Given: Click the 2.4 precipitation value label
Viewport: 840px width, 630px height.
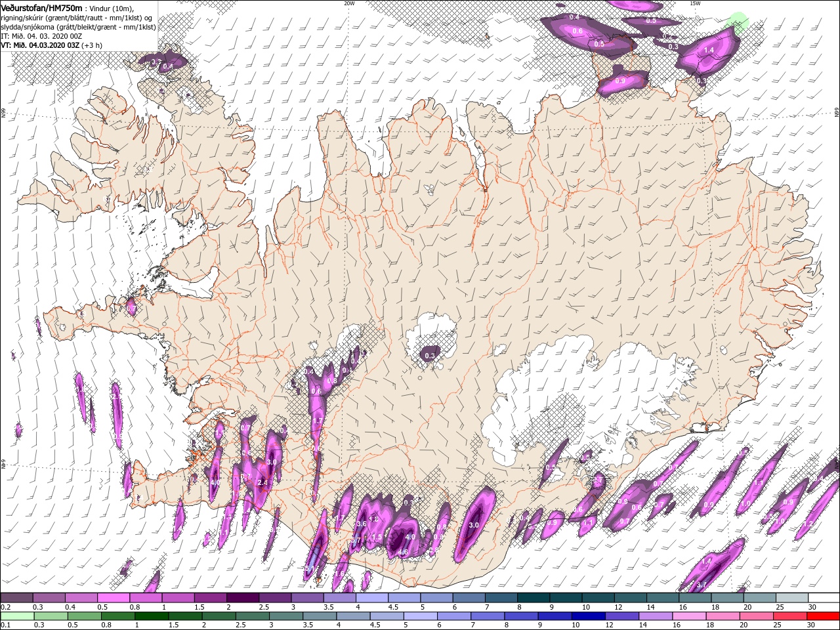Looking at the screenshot, I should coord(262,482).
